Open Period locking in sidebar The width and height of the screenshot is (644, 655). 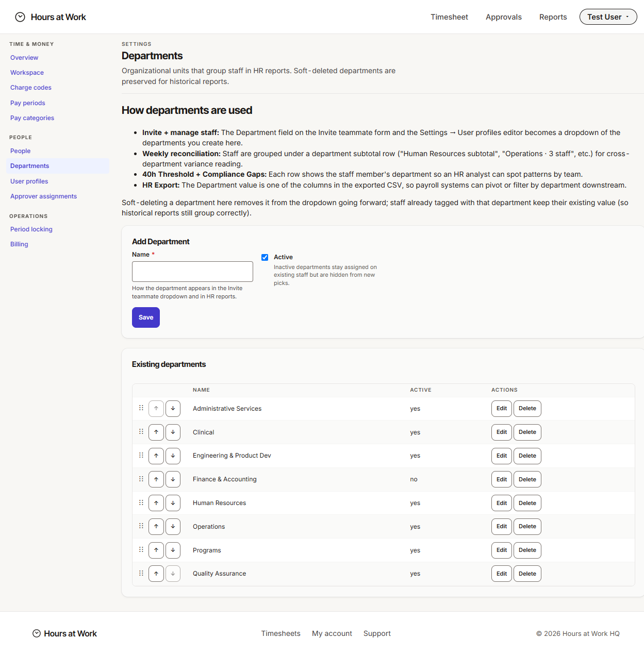coord(31,229)
